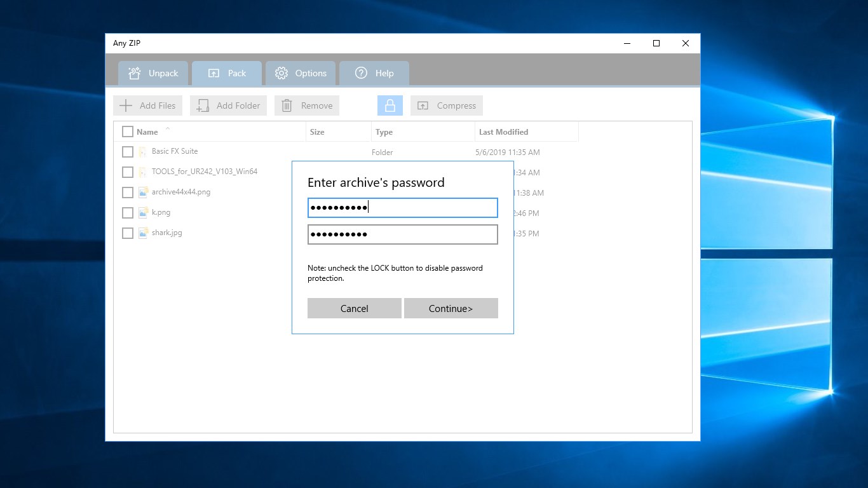This screenshot has height=488, width=868.
Task: Toggle the LOCK password protection button
Action: point(390,105)
